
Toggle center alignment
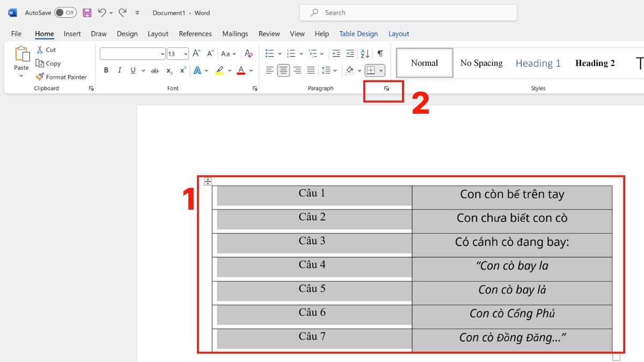click(283, 70)
